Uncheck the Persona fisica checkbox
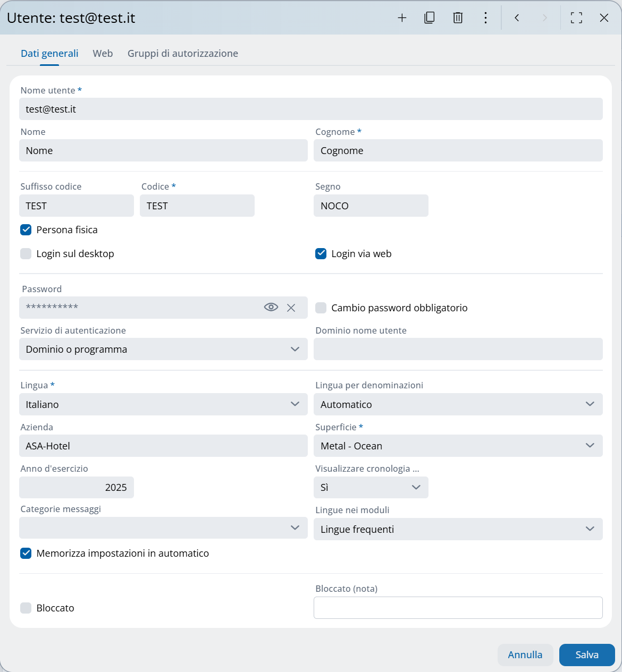Screen dimensions: 622x672 pyautogui.click(x=26, y=230)
